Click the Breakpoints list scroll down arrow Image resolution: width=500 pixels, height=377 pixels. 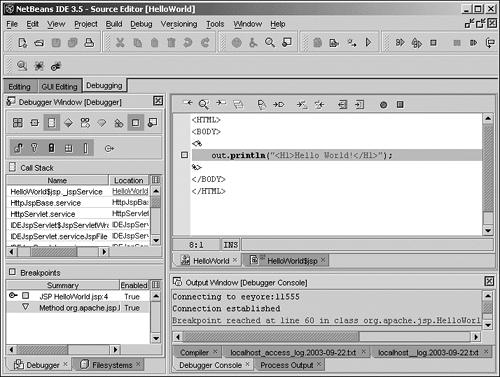tap(156, 338)
